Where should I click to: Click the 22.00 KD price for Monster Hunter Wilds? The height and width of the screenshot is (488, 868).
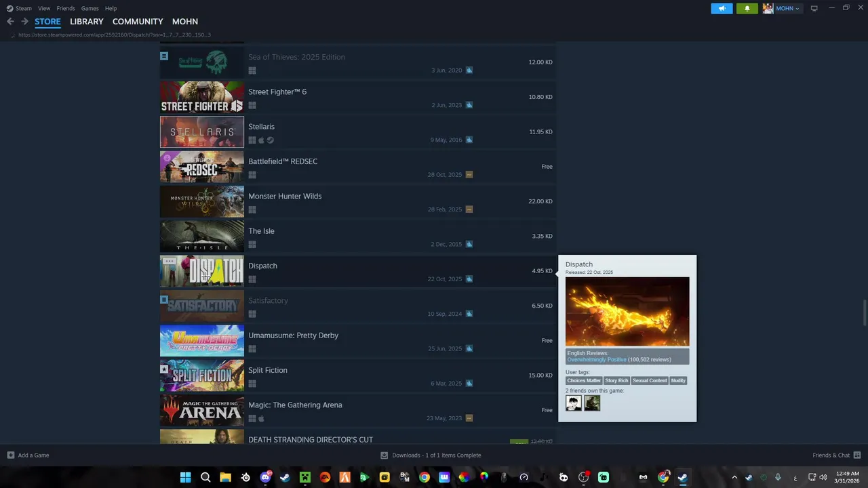540,201
